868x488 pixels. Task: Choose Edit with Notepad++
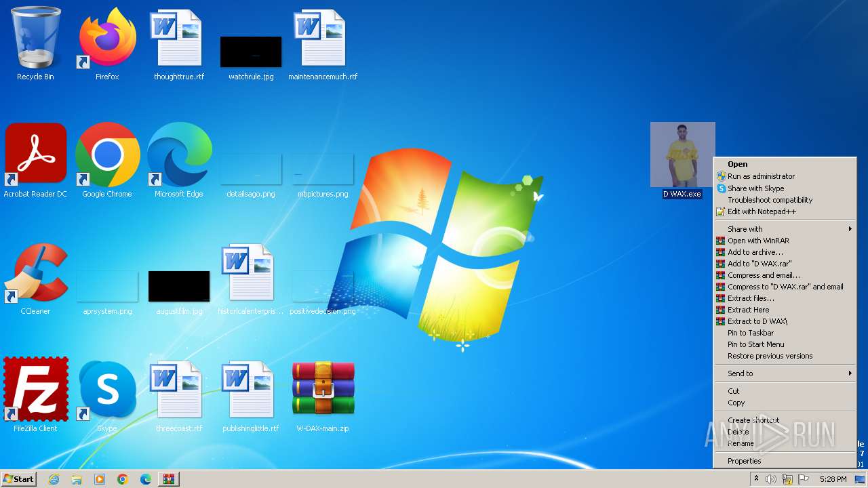(x=785, y=211)
